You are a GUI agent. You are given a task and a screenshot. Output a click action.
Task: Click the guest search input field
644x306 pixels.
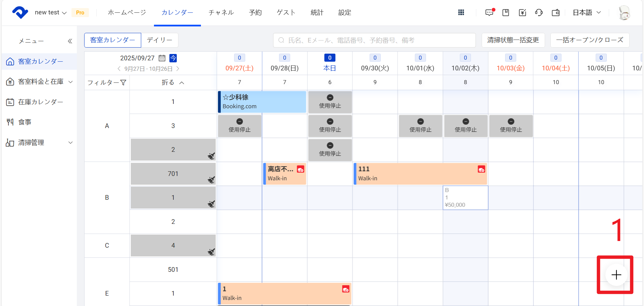point(374,40)
